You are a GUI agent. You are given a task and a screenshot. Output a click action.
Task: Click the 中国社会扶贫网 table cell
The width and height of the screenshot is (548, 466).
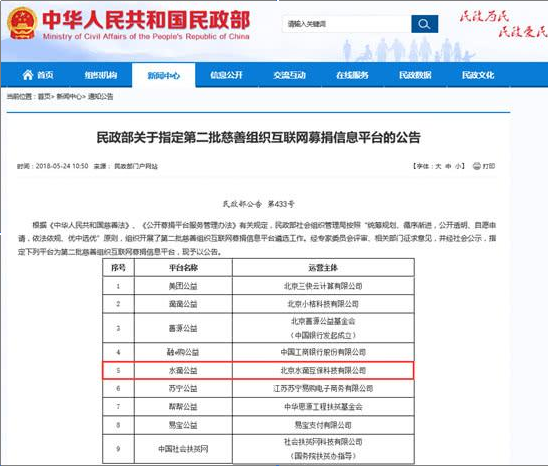click(183, 449)
